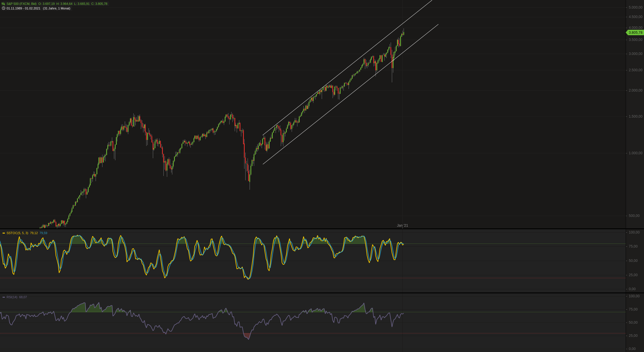Click the candlestick chart-type icon beside S&P 500
This screenshot has height=352, width=644.
[3, 4]
